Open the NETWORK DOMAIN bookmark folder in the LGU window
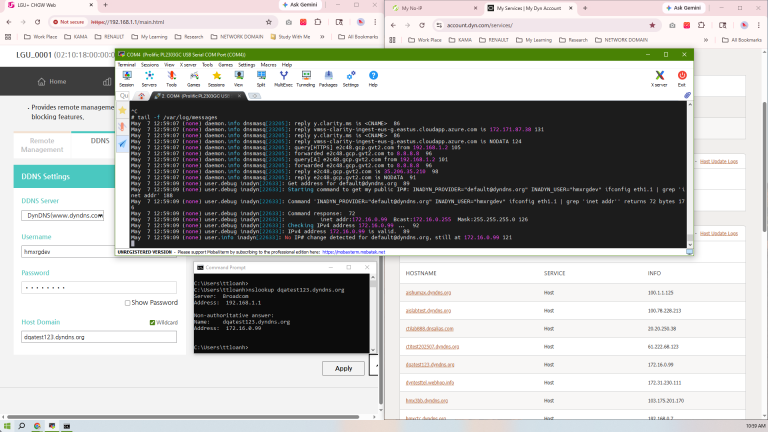The width and height of the screenshot is (768, 432). pos(237,37)
